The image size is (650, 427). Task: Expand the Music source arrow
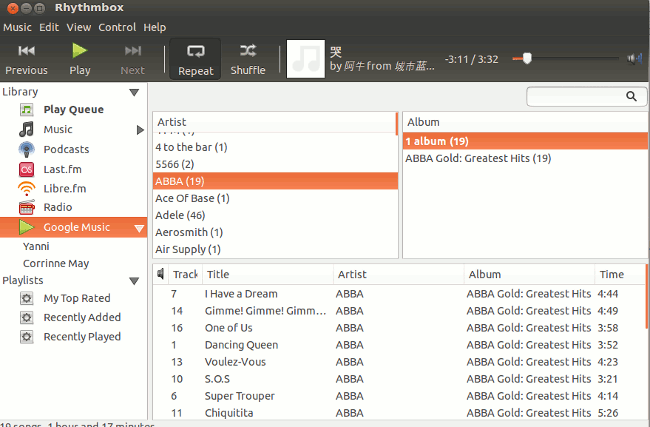point(140,130)
